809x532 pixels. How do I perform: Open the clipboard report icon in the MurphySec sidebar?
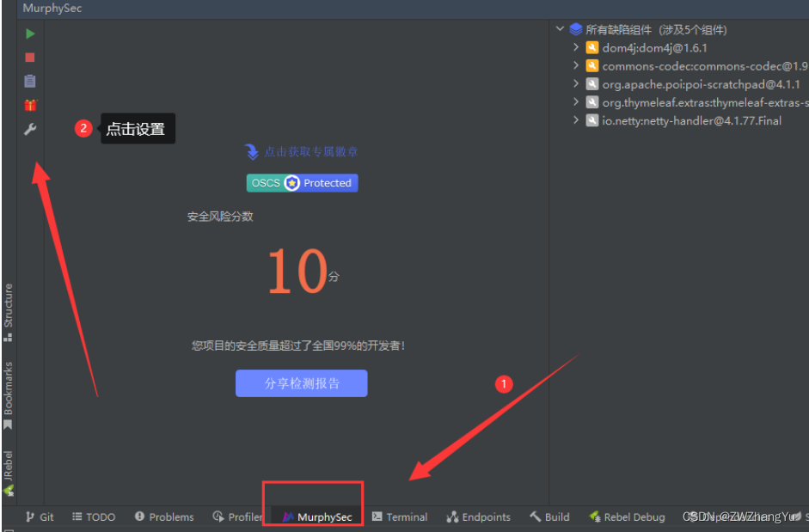(30, 81)
